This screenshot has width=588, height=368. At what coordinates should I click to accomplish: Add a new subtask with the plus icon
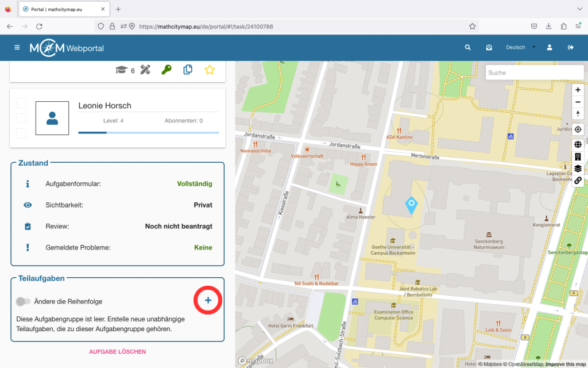208,300
